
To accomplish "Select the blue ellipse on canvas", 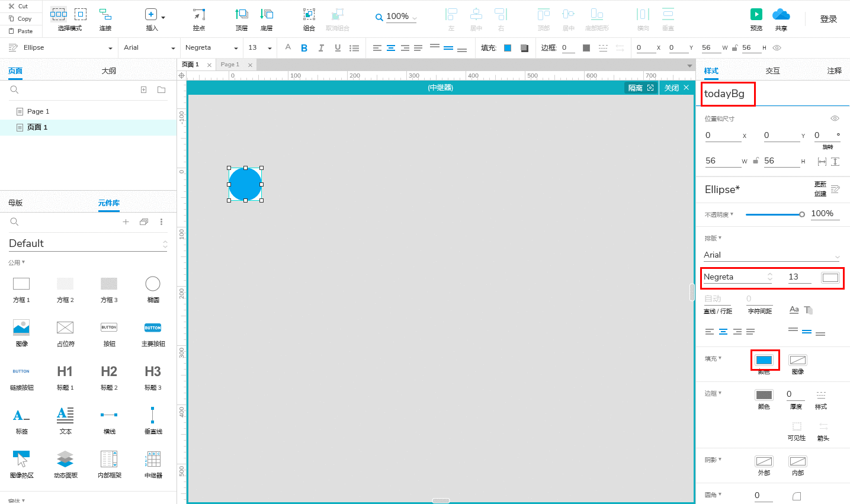I will (245, 184).
